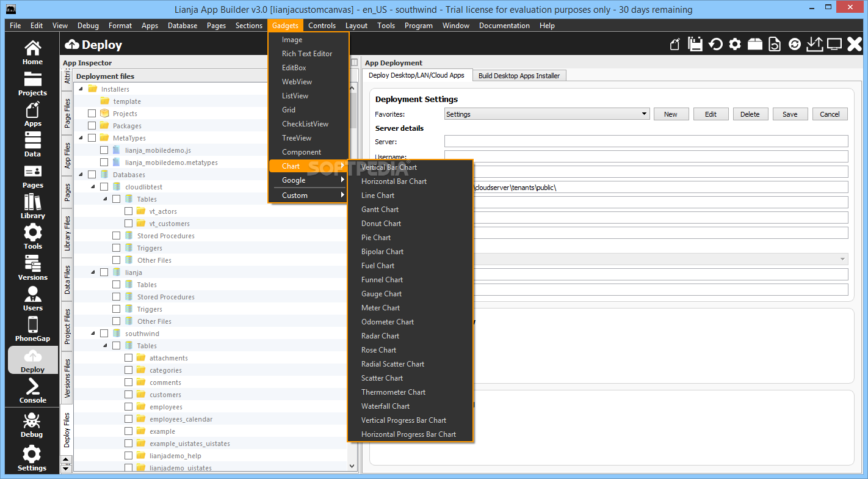Open the Tools workspace
This screenshot has width=868, height=479.
coord(32,237)
